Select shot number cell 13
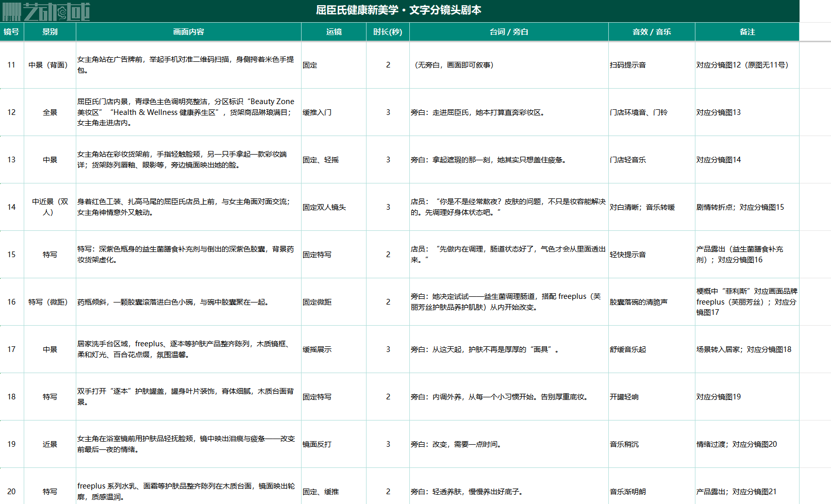Image resolution: width=831 pixels, height=504 pixels. click(11, 160)
